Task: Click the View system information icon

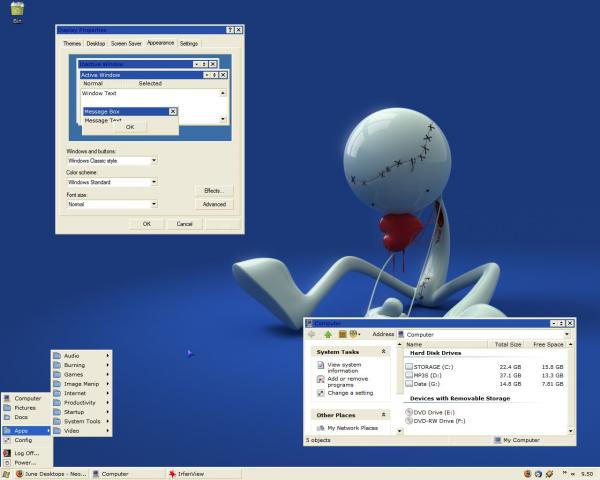Action: click(x=321, y=365)
